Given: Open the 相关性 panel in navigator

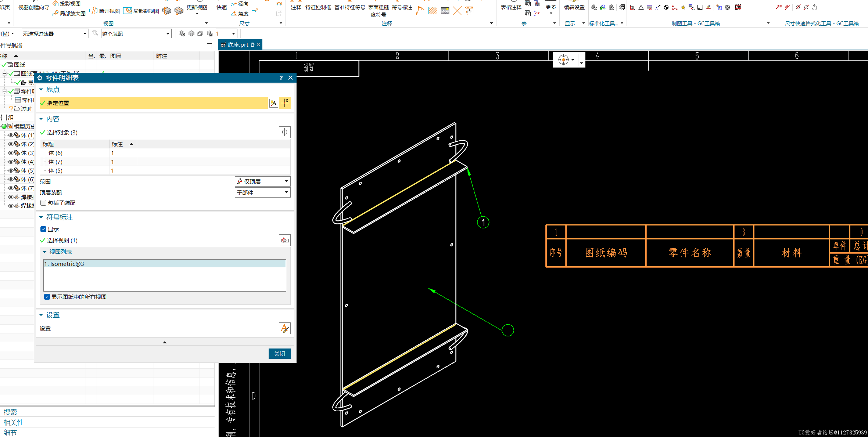Looking at the screenshot, I should click(x=14, y=422).
